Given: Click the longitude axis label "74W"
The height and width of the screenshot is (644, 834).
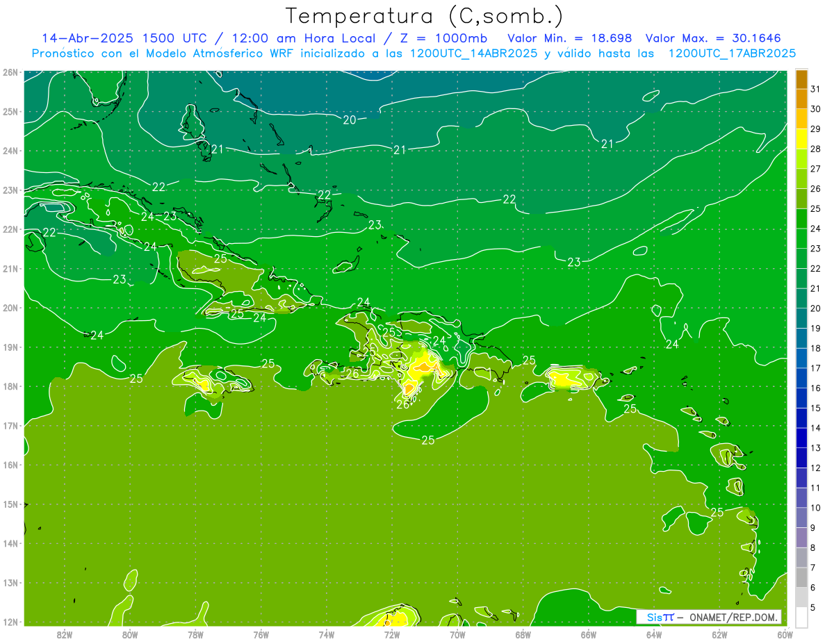Looking at the screenshot, I should click(x=326, y=634).
